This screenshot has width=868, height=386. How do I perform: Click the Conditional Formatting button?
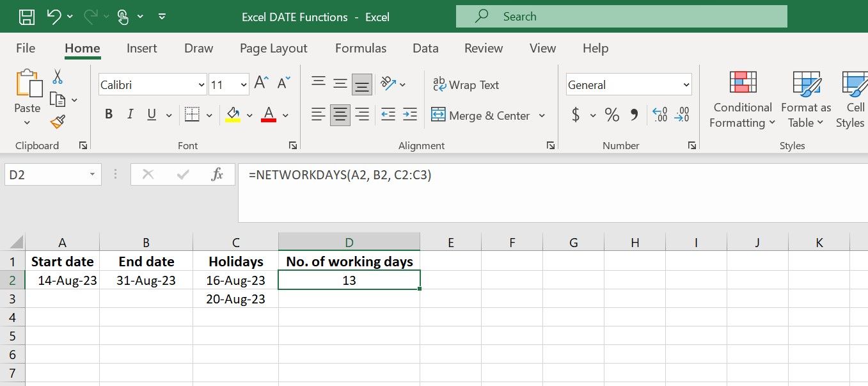point(741,101)
